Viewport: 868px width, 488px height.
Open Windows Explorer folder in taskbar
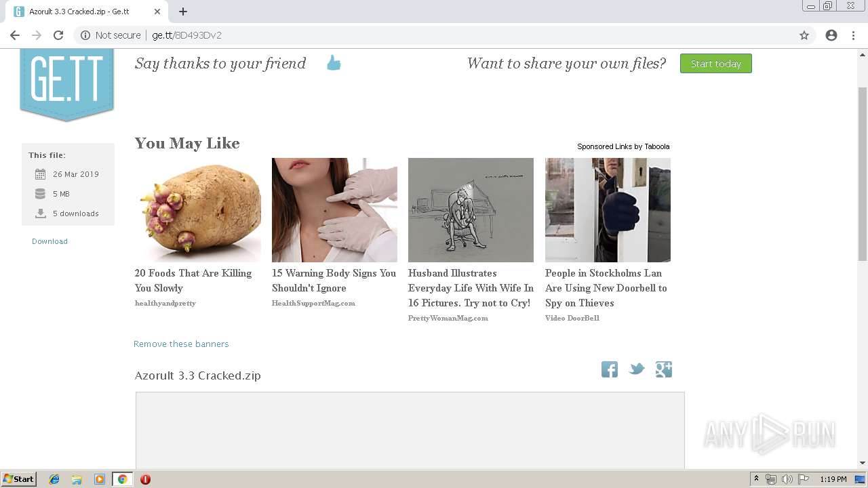[x=77, y=479]
